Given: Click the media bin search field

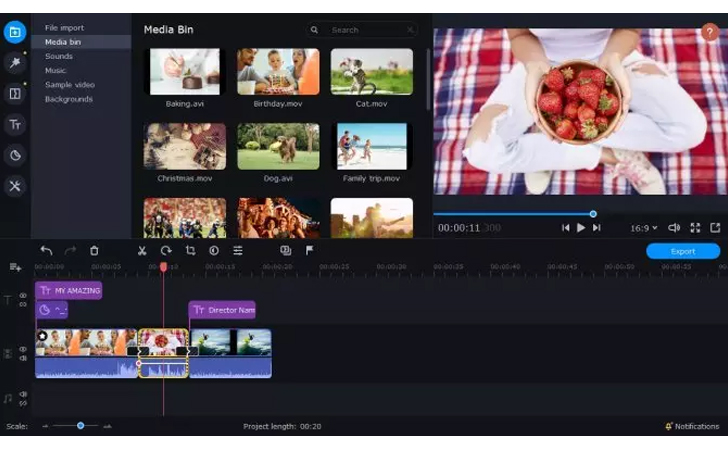Looking at the screenshot, I should point(362,30).
